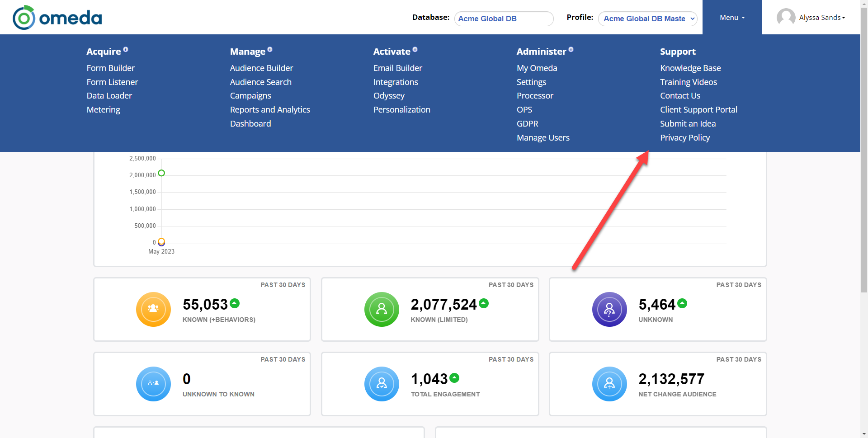
Task: Open the Knowledge Base support link
Action: pyautogui.click(x=690, y=68)
